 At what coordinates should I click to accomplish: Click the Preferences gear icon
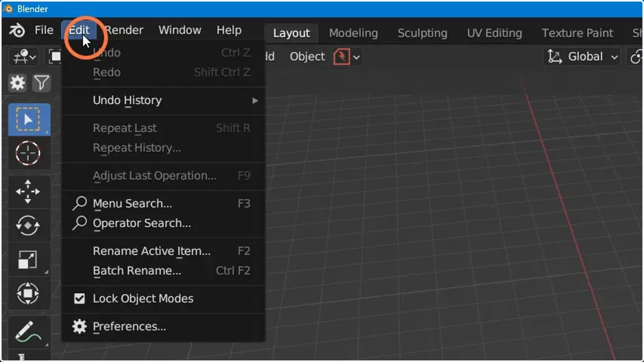[x=79, y=327]
